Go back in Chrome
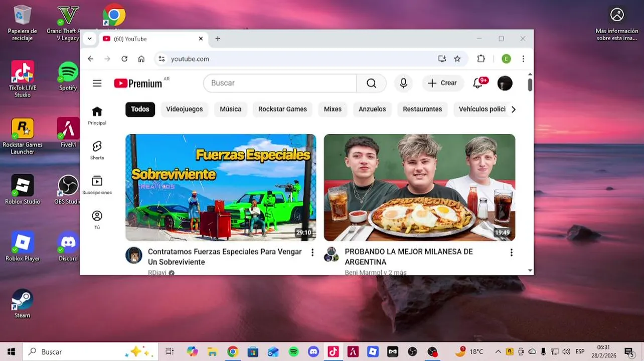Image resolution: width=644 pixels, height=361 pixels. pos(90,59)
